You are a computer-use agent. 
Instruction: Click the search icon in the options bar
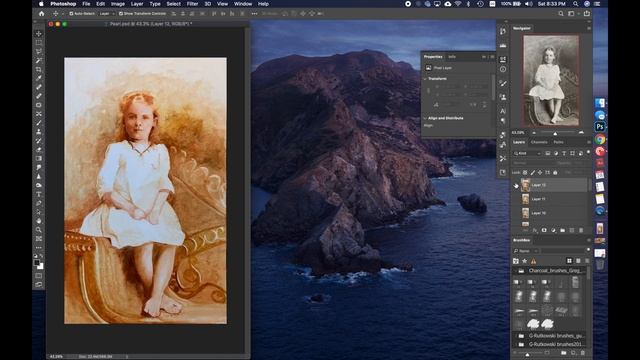(x=561, y=13)
